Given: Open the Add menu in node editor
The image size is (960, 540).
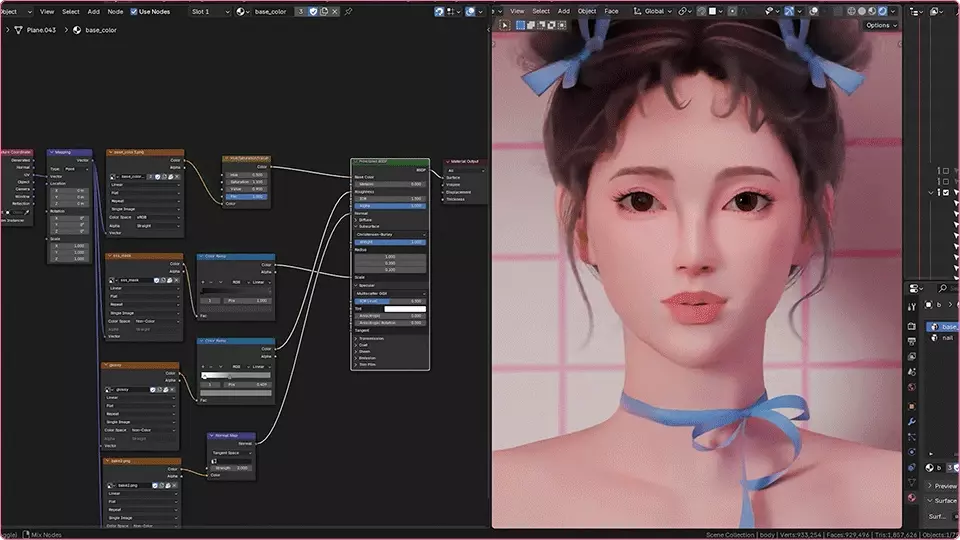Looking at the screenshot, I should (x=94, y=12).
